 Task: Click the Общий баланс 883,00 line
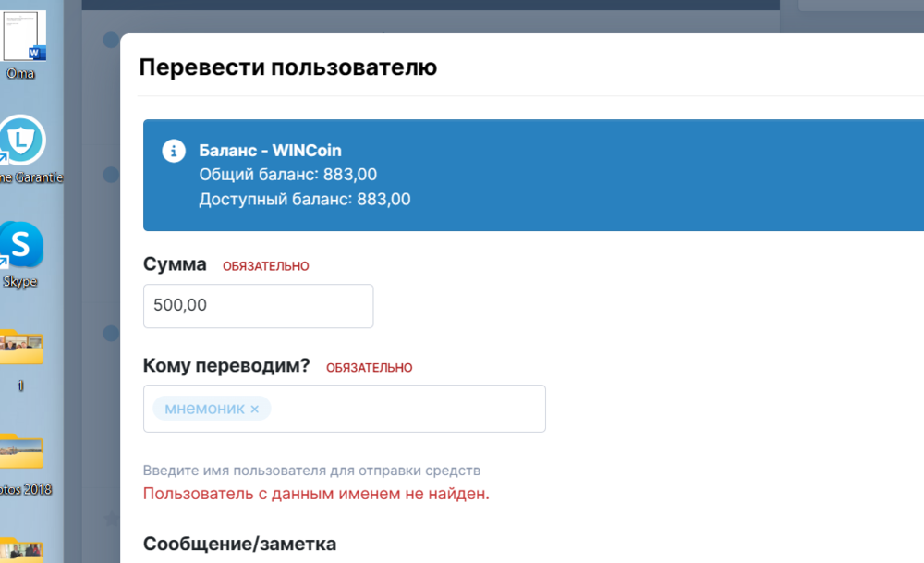(287, 175)
